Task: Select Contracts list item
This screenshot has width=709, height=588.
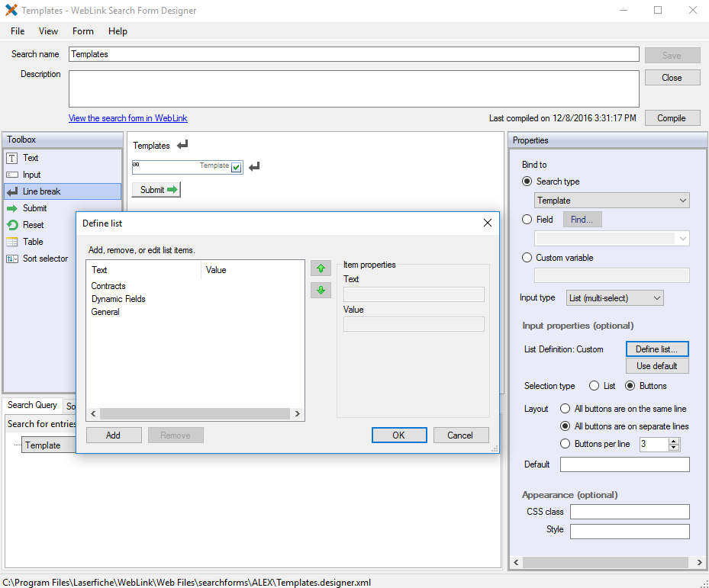Action: 108,286
